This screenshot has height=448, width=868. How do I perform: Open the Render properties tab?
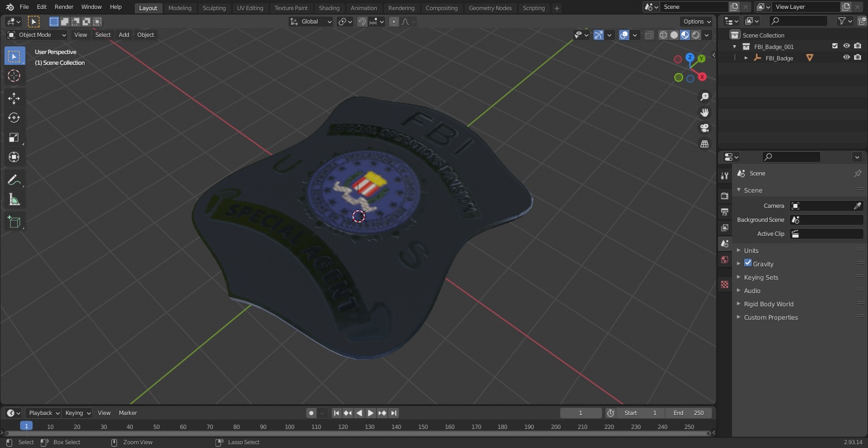tap(724, 196)
